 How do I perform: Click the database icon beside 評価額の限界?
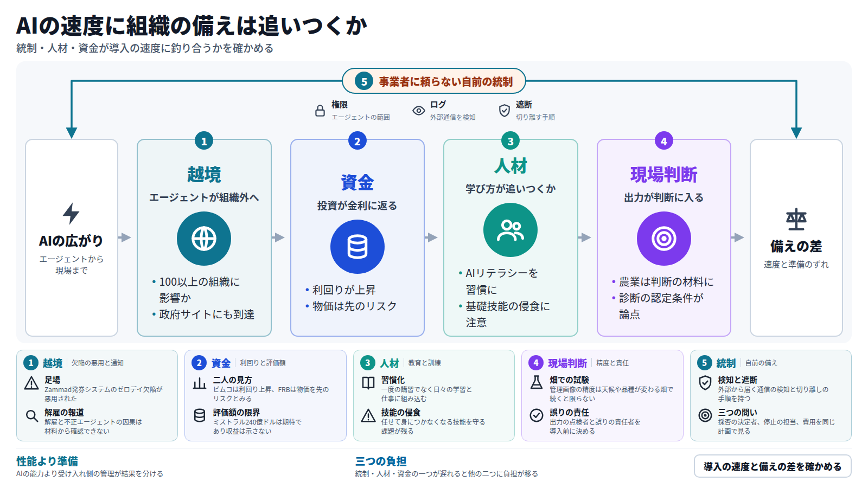[200, 416]
